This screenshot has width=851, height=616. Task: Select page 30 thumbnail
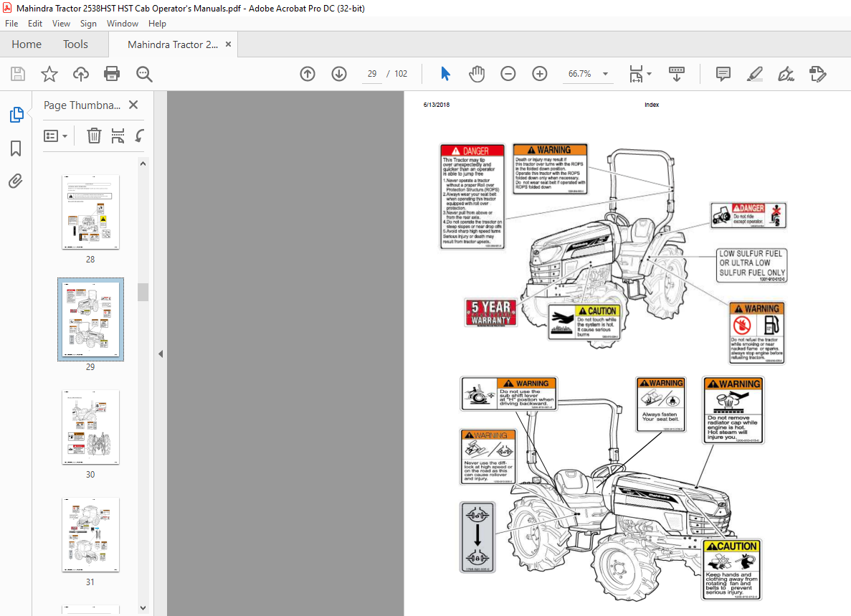click(90, 427)
